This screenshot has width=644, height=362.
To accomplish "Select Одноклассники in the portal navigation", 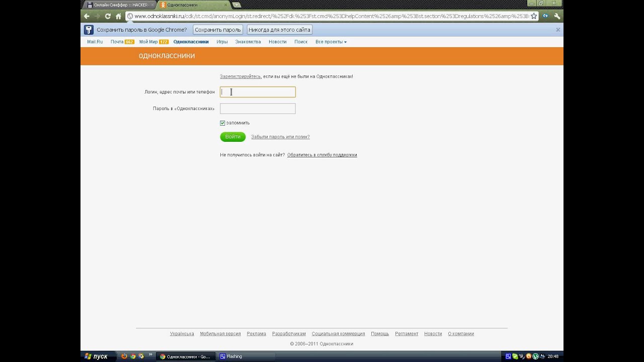I will 191,42.
